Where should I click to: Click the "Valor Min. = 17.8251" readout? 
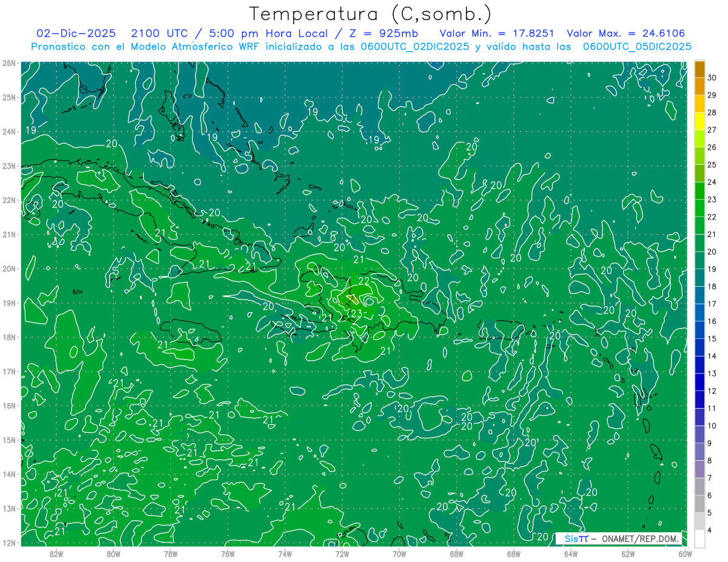click(x=497, y=33)
